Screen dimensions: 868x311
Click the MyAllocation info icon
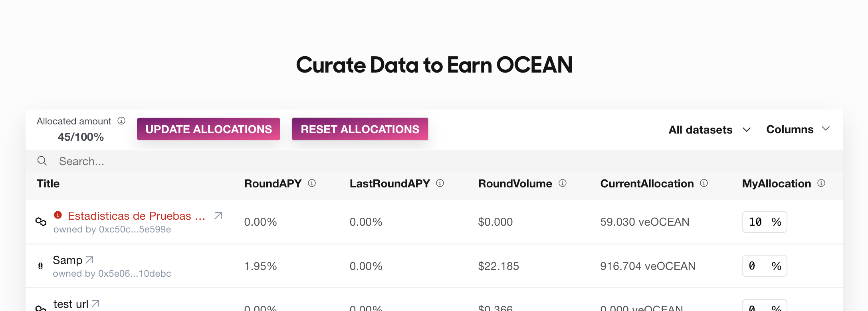(821, 183)
